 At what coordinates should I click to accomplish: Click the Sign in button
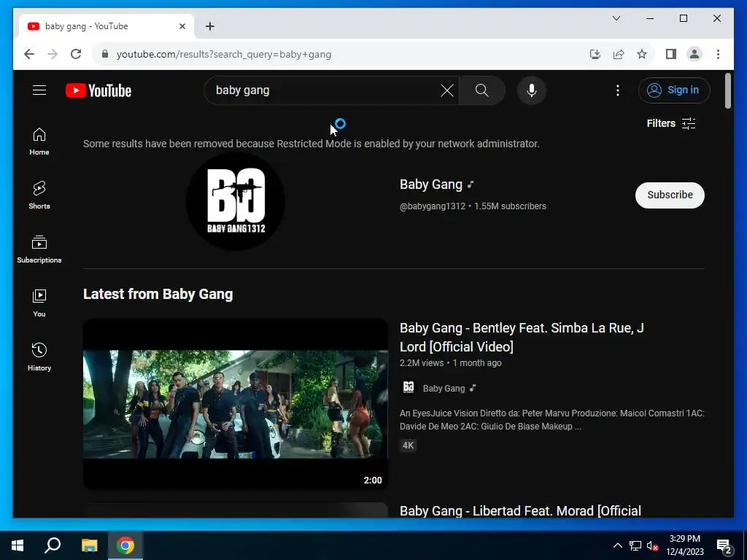(x=674, y=90)
